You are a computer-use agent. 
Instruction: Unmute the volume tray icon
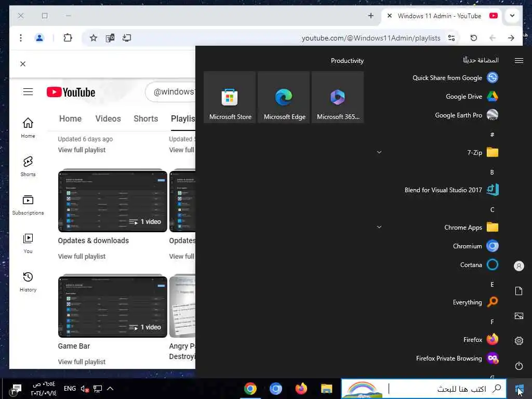click(x=85, y=389)
